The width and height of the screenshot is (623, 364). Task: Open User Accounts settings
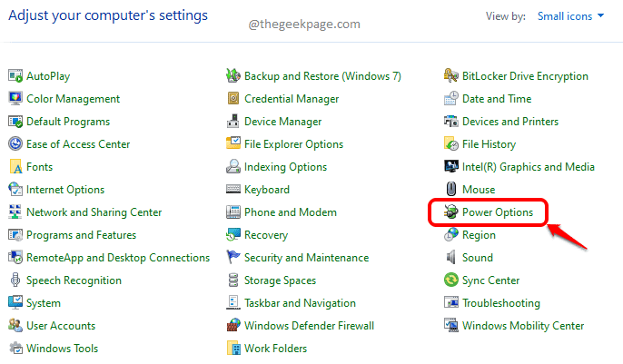tap(62, 326)
